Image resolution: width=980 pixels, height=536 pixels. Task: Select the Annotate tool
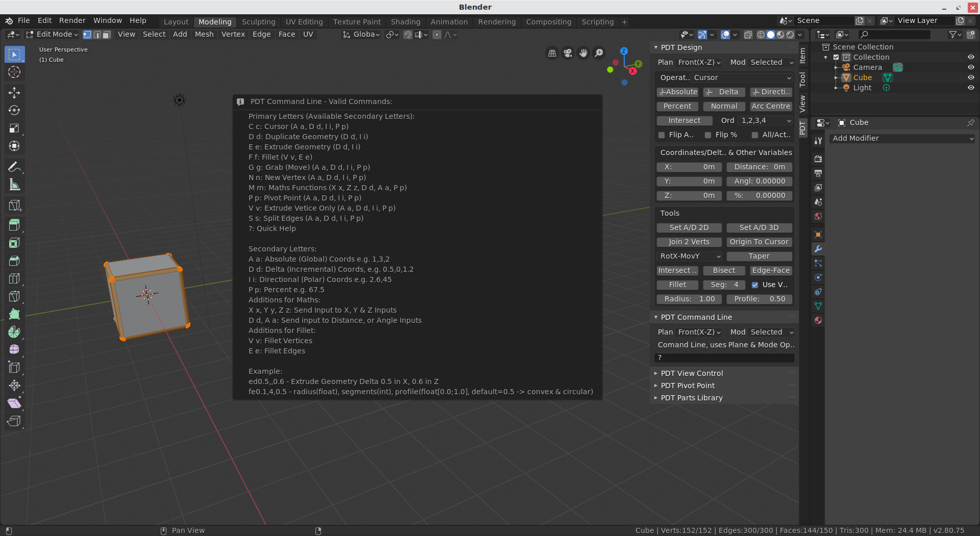click(14, 167)
